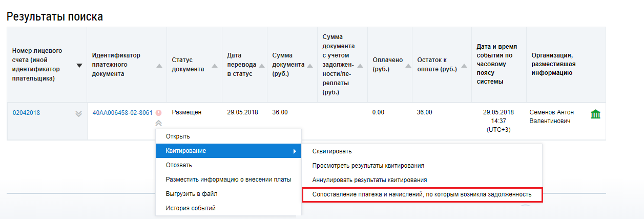Click the green bank organization icon

595,114
